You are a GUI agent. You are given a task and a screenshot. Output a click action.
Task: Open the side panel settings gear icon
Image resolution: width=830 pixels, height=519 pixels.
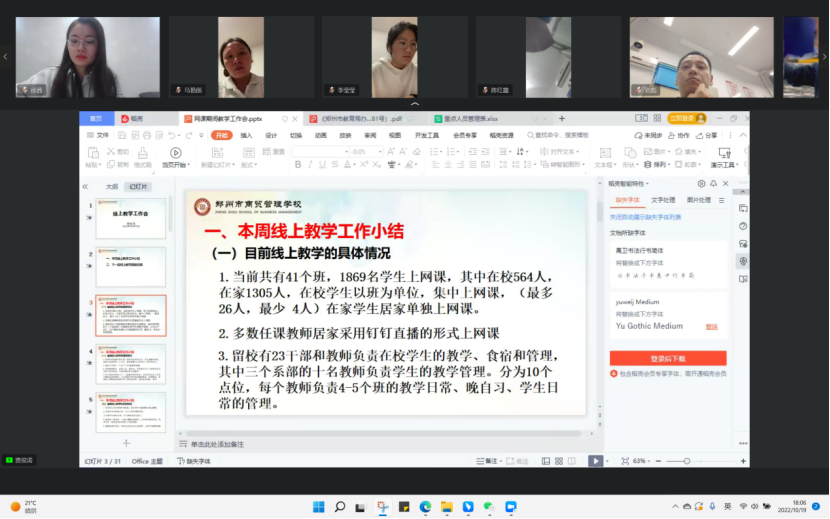[701, 184]
